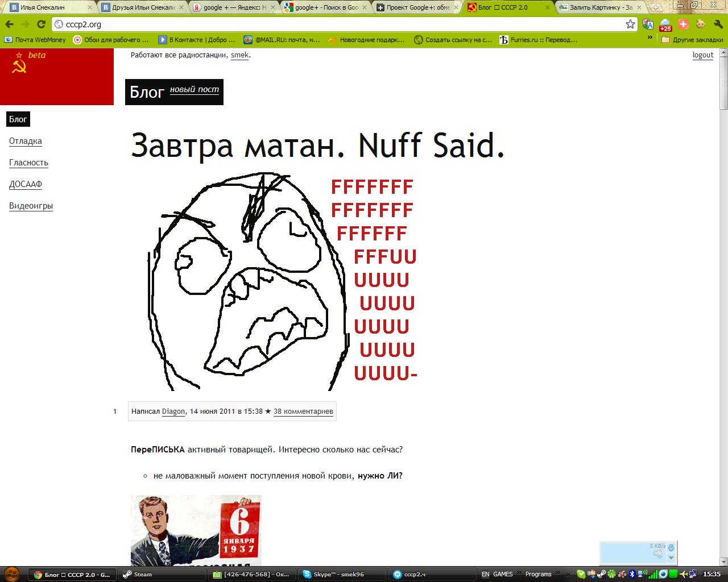Switch to the google + Яндекс tab
Screen dimensions: 728x582
click(x=233, y=7)
